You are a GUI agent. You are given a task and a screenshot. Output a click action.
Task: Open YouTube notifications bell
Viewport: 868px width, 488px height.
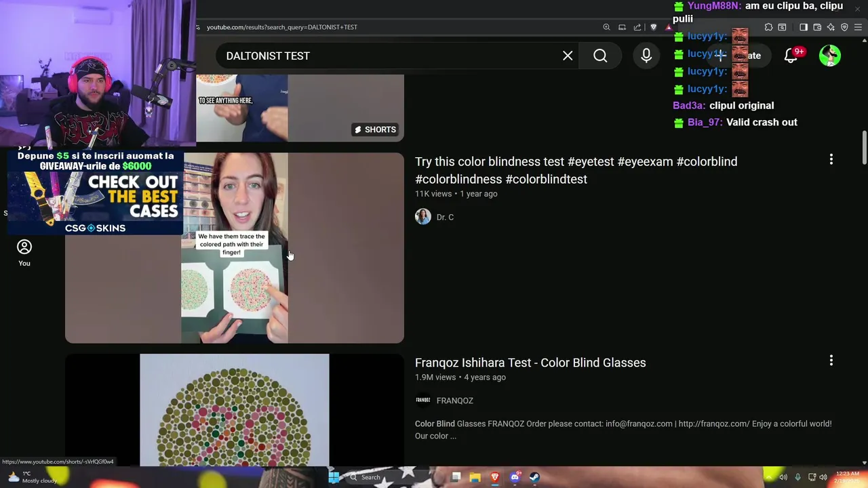coord(791,56)
